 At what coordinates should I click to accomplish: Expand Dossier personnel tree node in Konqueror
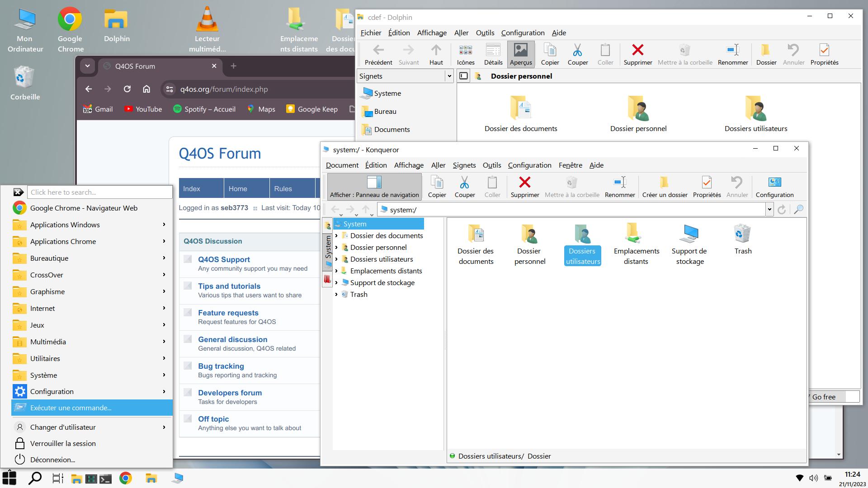(x=336, y=248)
